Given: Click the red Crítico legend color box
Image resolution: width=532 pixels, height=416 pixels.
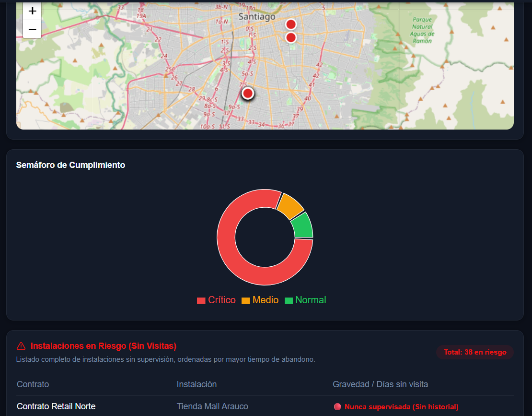Looking at the screenshot, I should (x=201, y=300).
